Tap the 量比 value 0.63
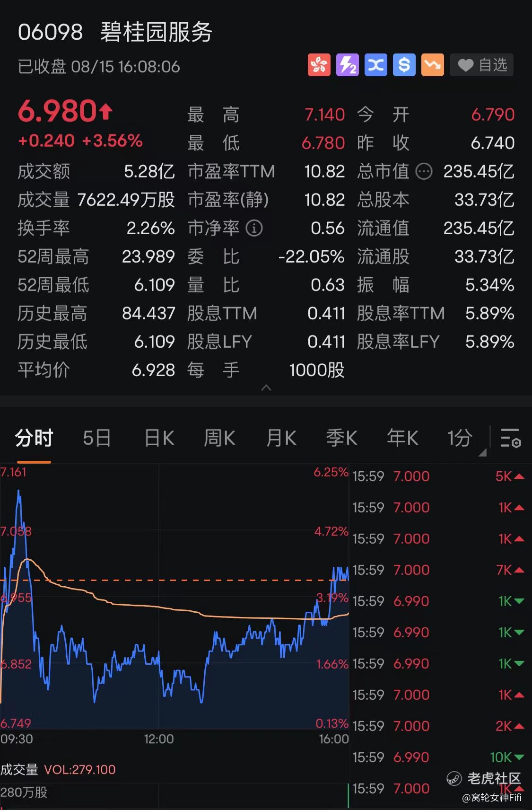Image resolution: width=532 pixels, height=810 pixels. click(328, 285)
